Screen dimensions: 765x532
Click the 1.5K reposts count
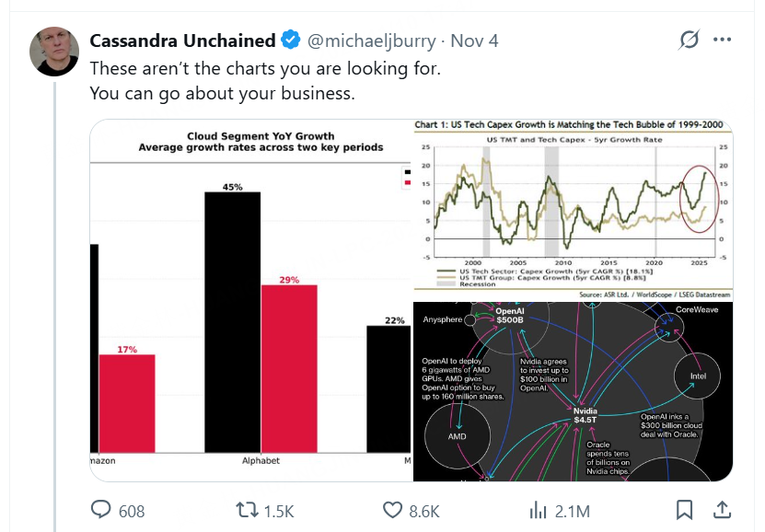pyautogui.click(x=278, y=511)
